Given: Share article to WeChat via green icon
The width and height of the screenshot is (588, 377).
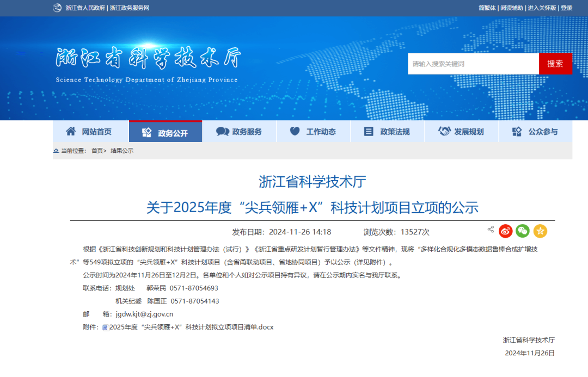Looking at the screenshot, I should pyautogui.click(x=523, y=231).
